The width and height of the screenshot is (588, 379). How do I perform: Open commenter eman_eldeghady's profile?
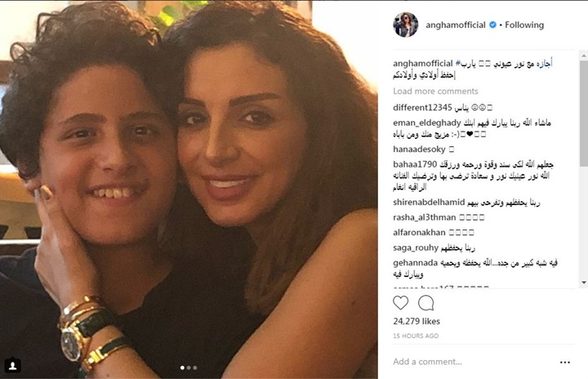point(427,123)
